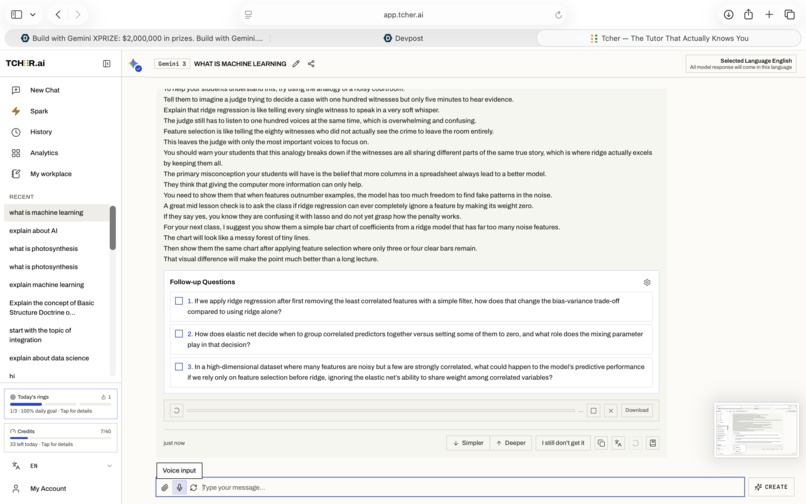806x504 pixels.
Task: Click the 'just now' timestamp text
Action: (174, 443)
